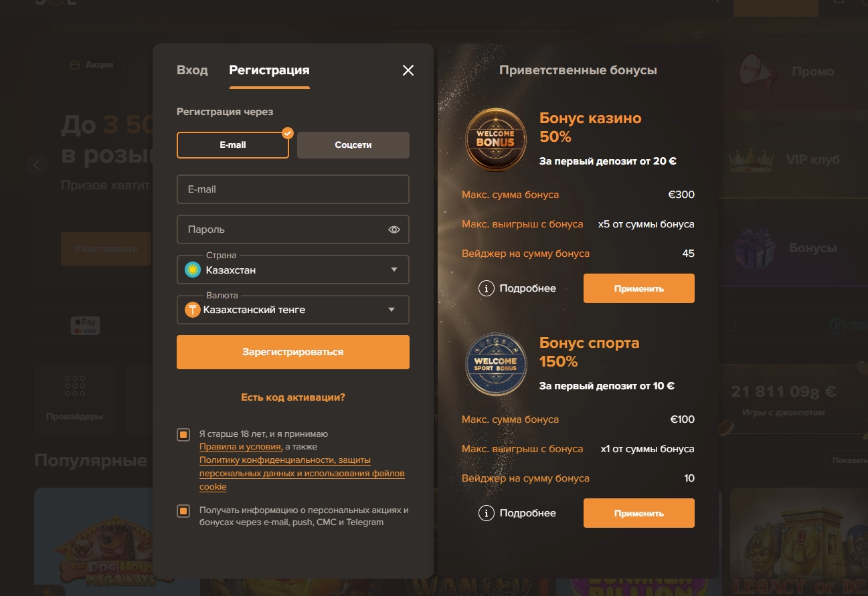Uncheck the over 18 terms acceptance checkbox
Viewport: 868px width, 596px height.
coord(183,435)
